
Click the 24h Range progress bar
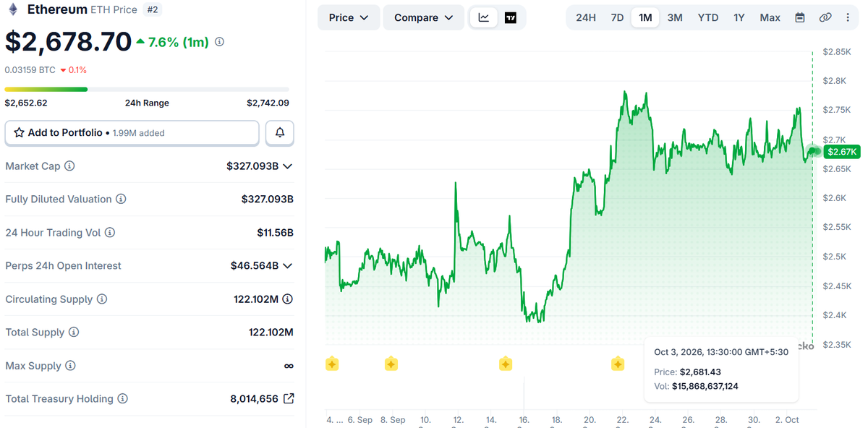[147, 89]
